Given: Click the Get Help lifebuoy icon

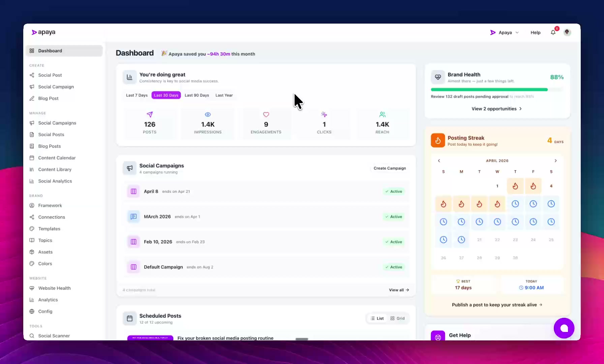Looking at the screenshot, I should point(438,337).
